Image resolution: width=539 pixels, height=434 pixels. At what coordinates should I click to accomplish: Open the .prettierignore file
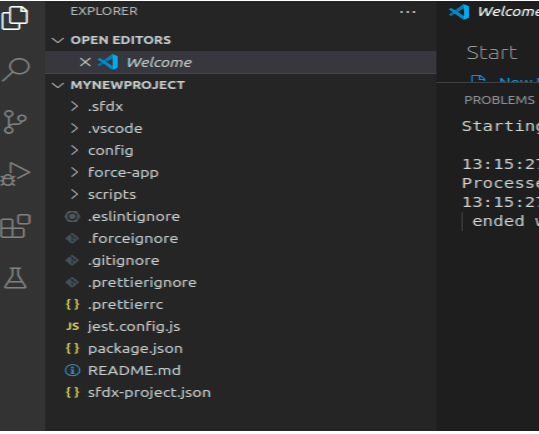[x=241, y=282]
